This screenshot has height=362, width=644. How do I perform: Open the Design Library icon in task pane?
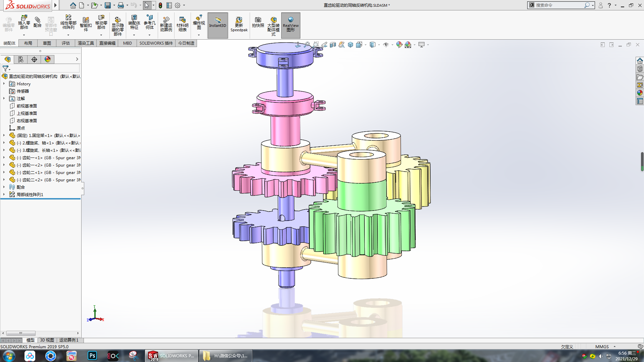640,69
